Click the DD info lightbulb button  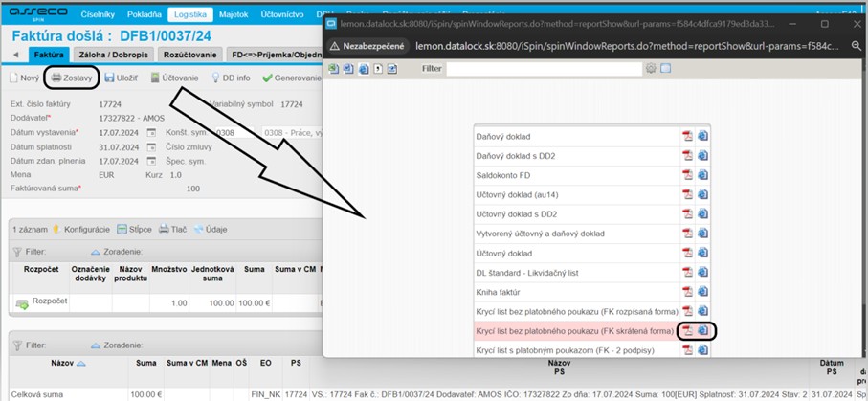(x=230, y=78)
